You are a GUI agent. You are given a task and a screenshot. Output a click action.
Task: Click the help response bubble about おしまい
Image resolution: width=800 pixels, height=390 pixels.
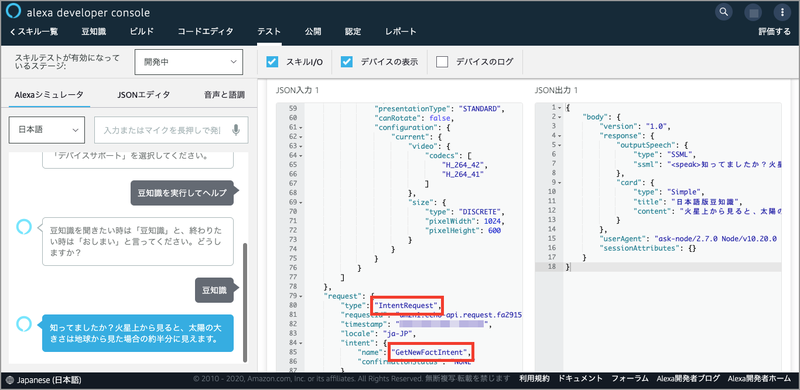tap(138, 241)
